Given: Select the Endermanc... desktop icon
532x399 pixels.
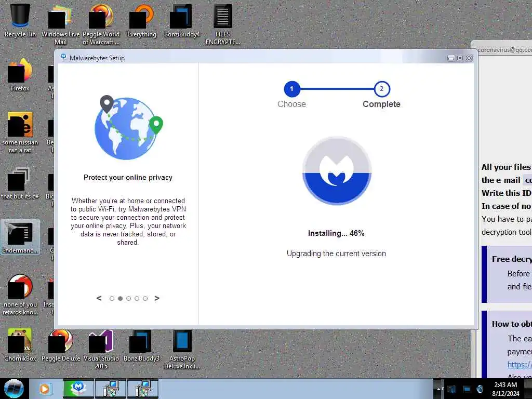Looking at the screenshot, I should click(x=20, y=237).
